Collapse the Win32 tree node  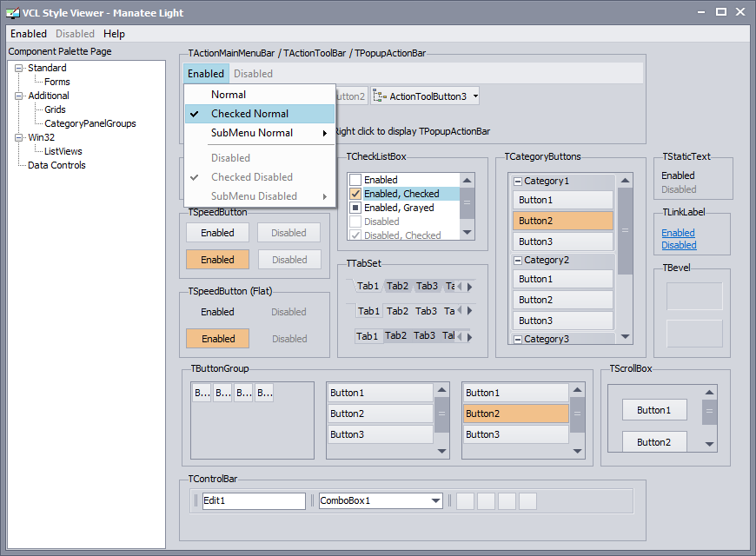18,137
